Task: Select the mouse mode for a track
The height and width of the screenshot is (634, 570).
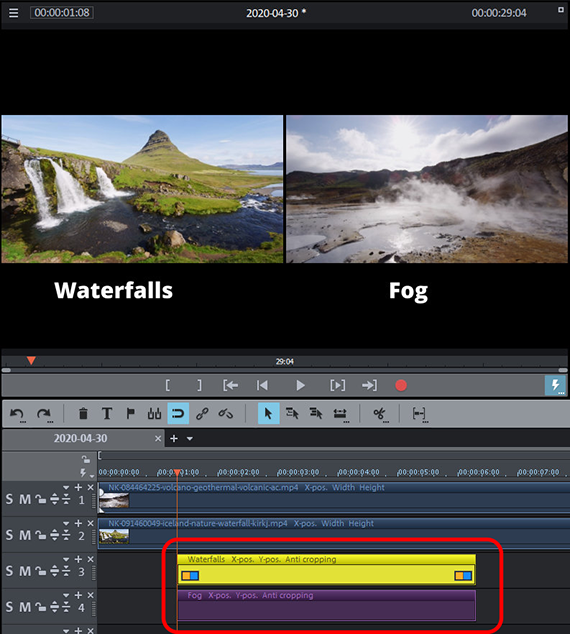Action: tap(292, 414)
